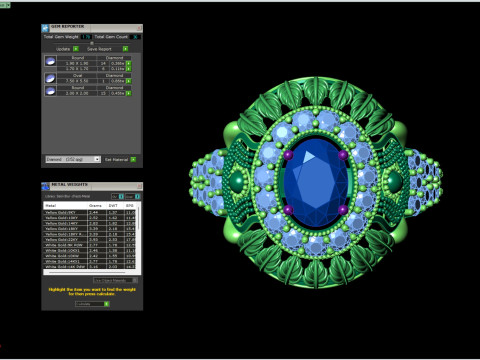Click the DWT column header

pyautogui.click(x=115, y=206)
